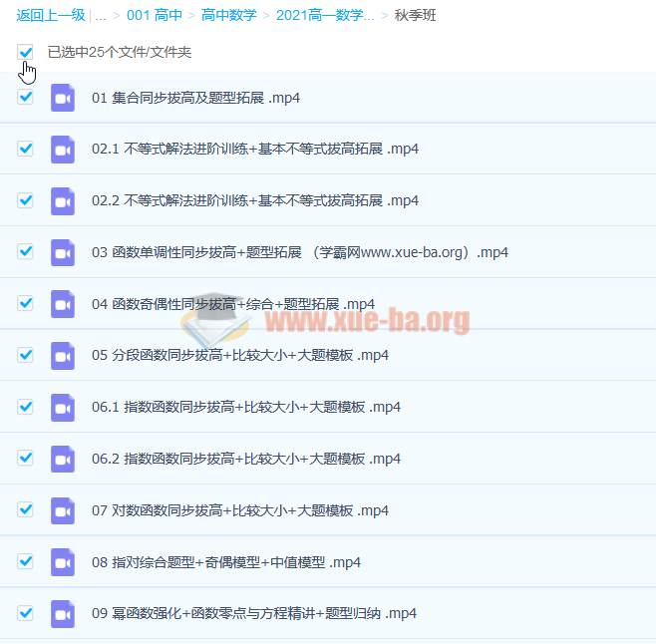Click video icon for 04 函数奇偶性同步拔高
Screen dimensions: 656x644
tap(63, 304)
